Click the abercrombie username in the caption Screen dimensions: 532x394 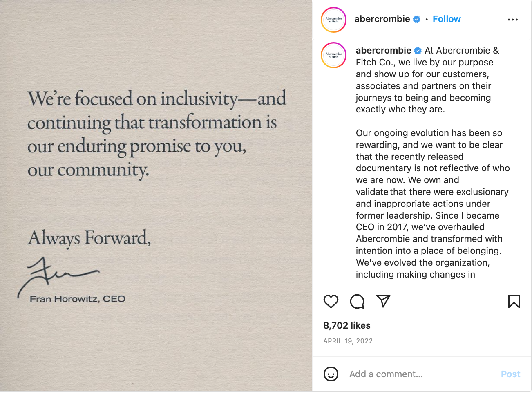pos(383,51)
